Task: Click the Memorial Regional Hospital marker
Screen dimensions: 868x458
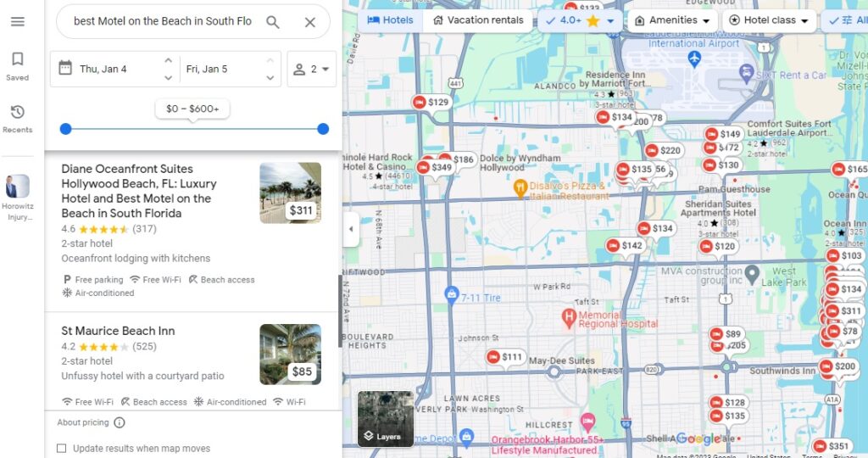Action: coord(570,319)
